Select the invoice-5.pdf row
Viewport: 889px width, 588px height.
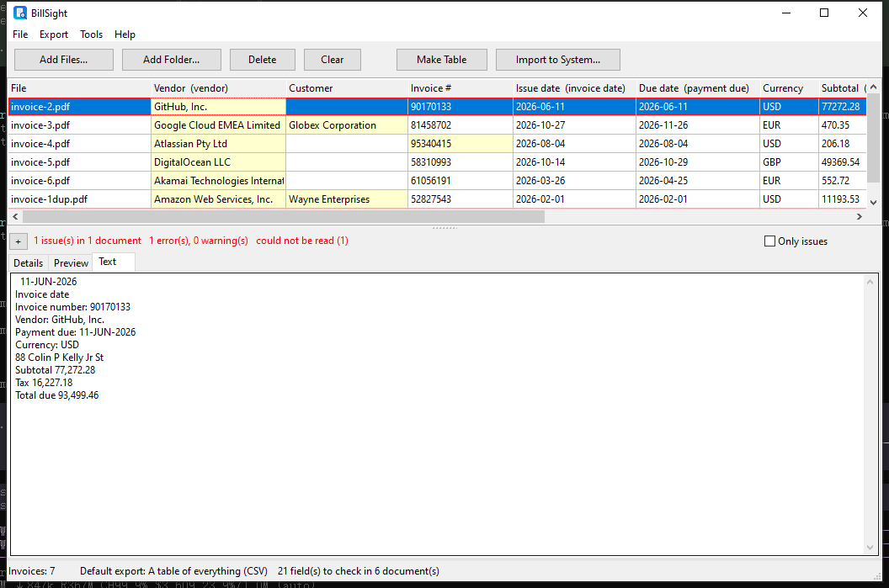[x=437, y=162]
